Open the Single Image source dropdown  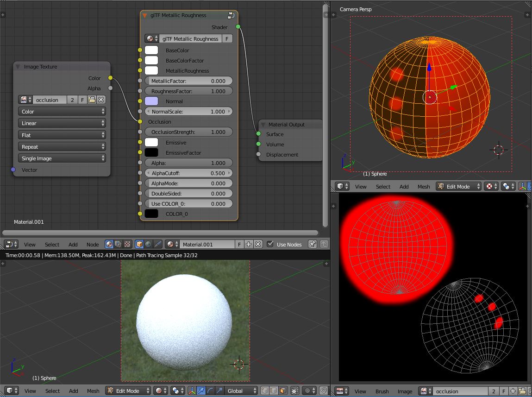coord(62,158)
